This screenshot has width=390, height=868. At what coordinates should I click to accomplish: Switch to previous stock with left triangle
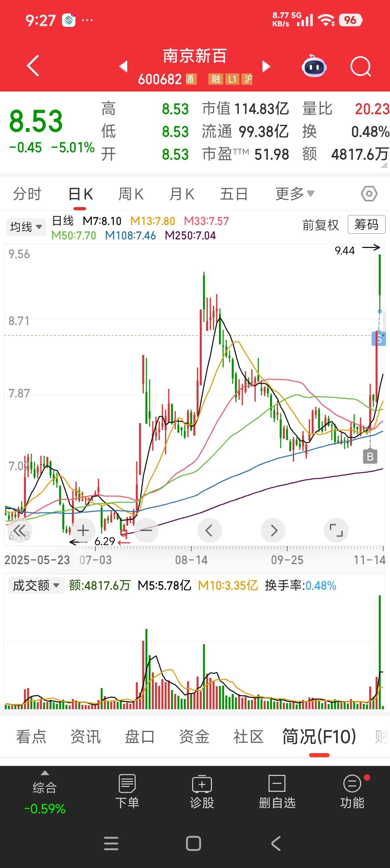pos(123,66)
